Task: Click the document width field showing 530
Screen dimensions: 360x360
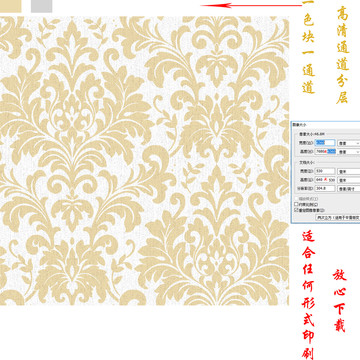Action: (325, 171)
